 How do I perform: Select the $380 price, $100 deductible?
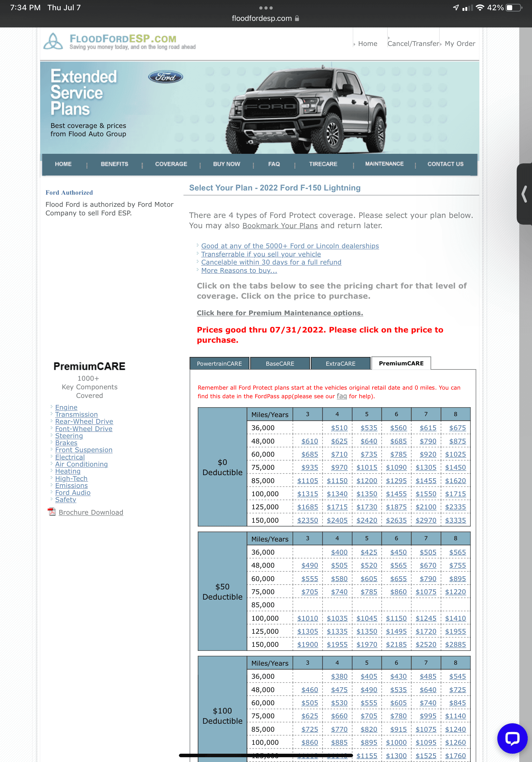tap(339, 676)
